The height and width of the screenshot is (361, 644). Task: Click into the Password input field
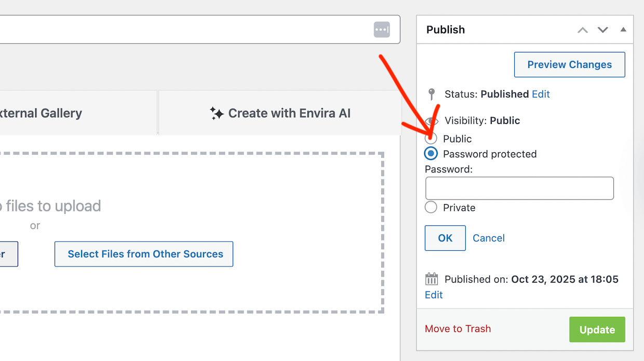(x=519, y=188)
